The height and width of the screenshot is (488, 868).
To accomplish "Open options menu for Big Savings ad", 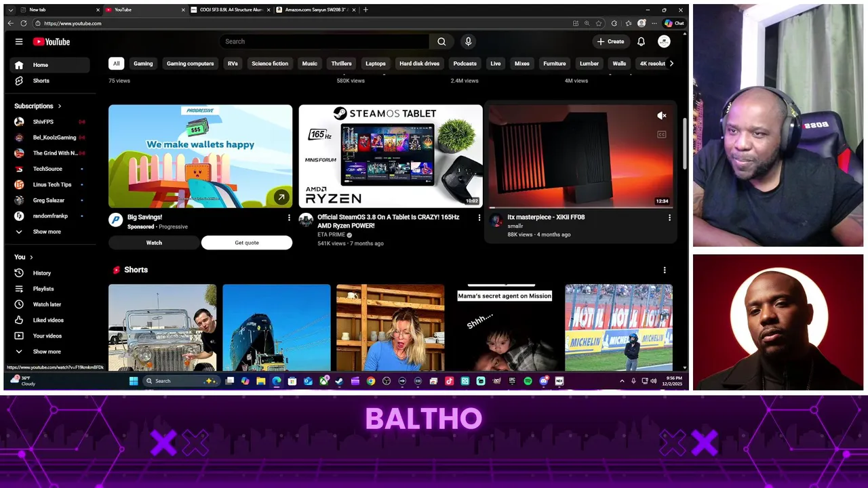I will (289, 218).
